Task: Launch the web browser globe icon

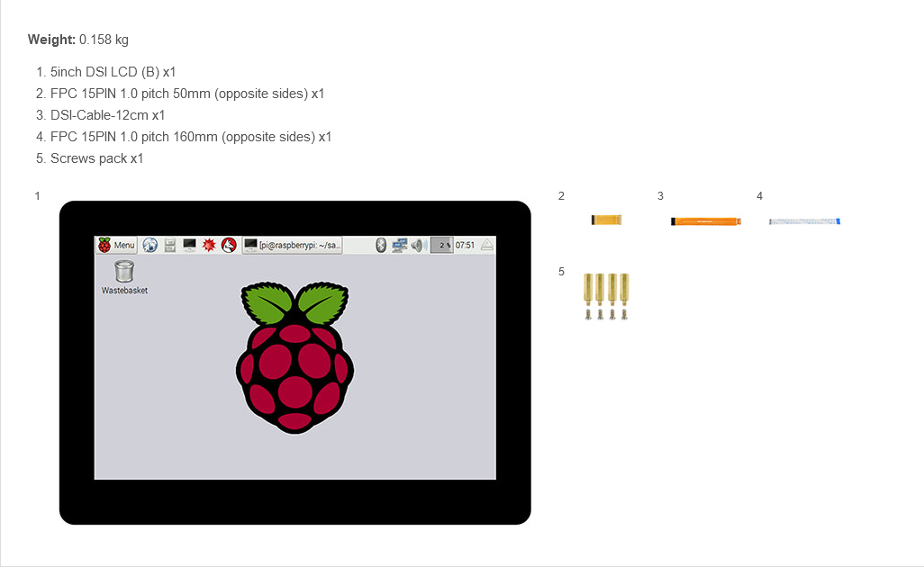Action: (150, 245)
